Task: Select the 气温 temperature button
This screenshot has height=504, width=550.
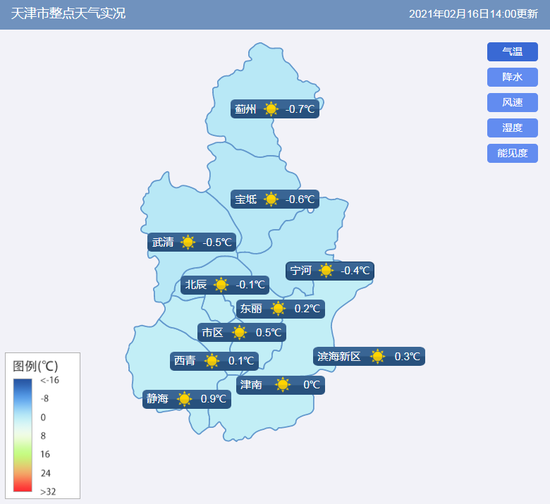Action: pos(512,52)
